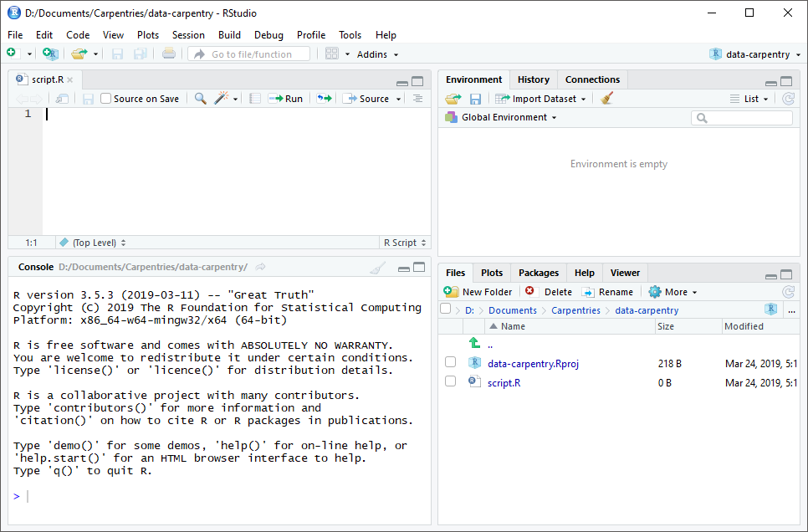Check the checkbox beside data-carpentry.Rproj
This screenshot has width=808, height=532.
(450, 363)
